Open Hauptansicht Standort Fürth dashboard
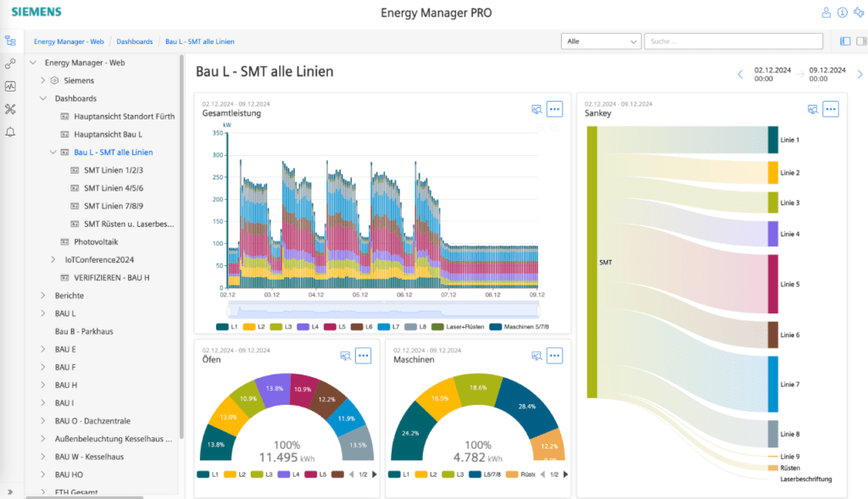Viewport: 868px width, 499px height. pos(124,116)
